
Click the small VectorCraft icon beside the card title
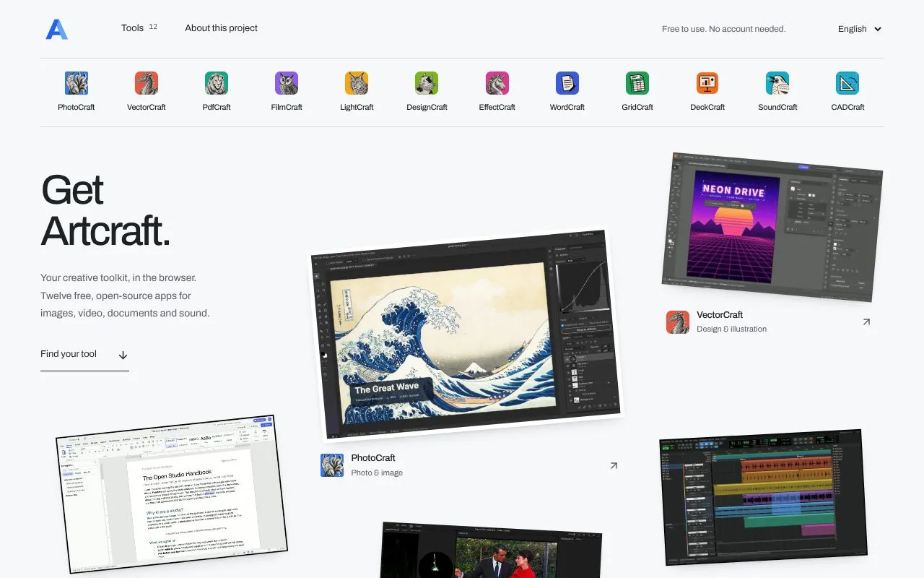click(678, 322)
